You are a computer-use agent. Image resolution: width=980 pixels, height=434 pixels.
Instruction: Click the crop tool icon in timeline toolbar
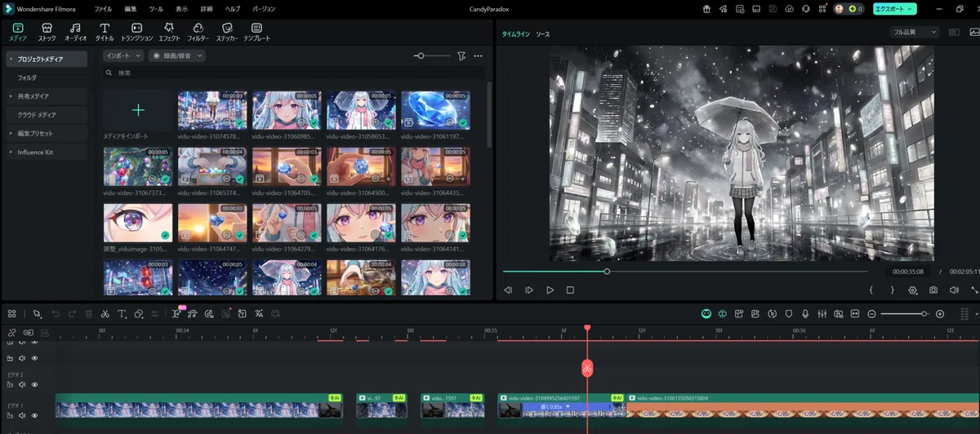[x=139, y=313]
